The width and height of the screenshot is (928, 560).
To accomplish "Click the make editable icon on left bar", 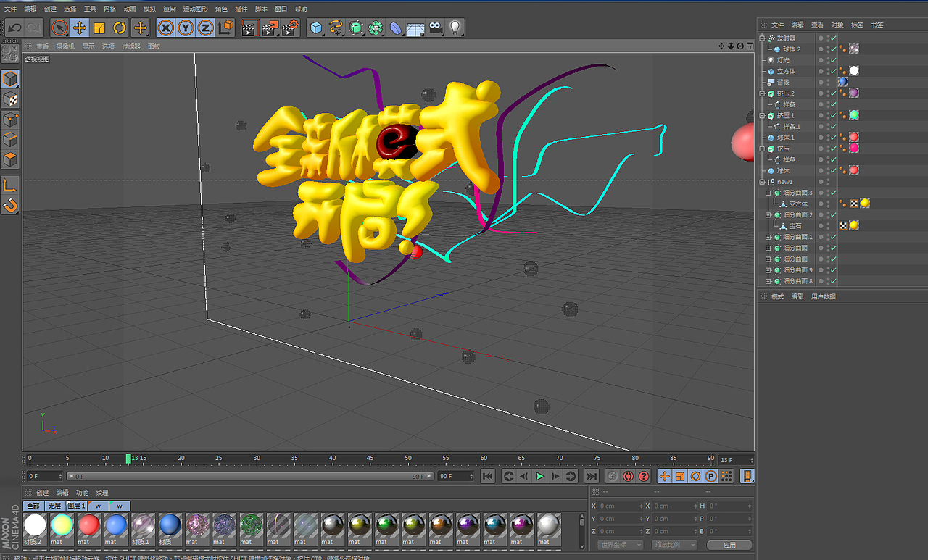I will pyautogui.click(x=10, y=53).
